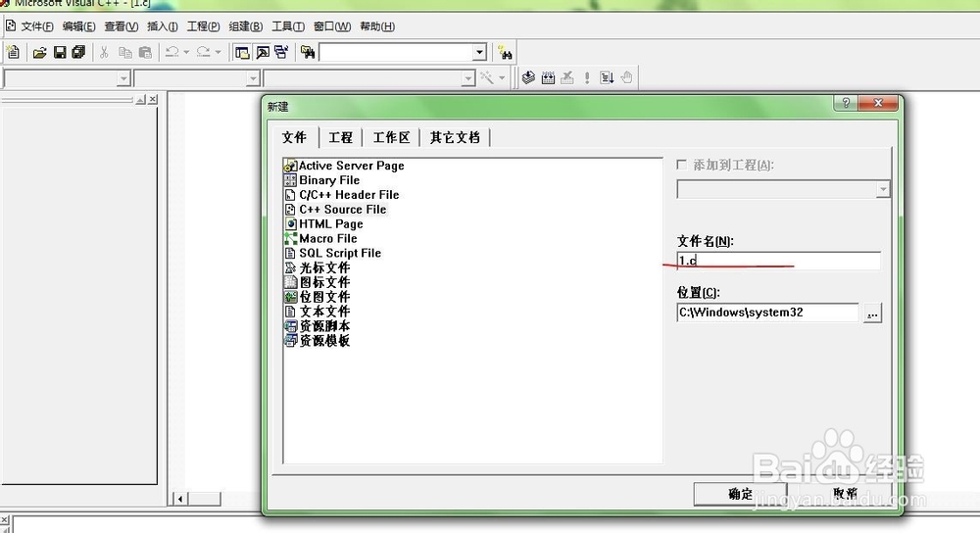Select HTML Page in the list
Image resolution: width=980 pixels, height=533 pixels.
pyautogui.click(x=323, y=223)
